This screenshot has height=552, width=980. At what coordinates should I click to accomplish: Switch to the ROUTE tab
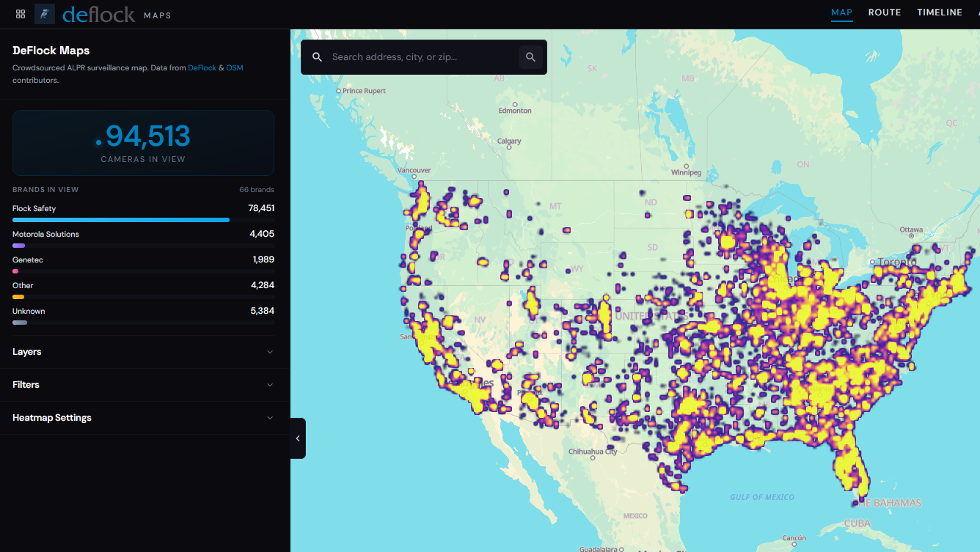885,12
